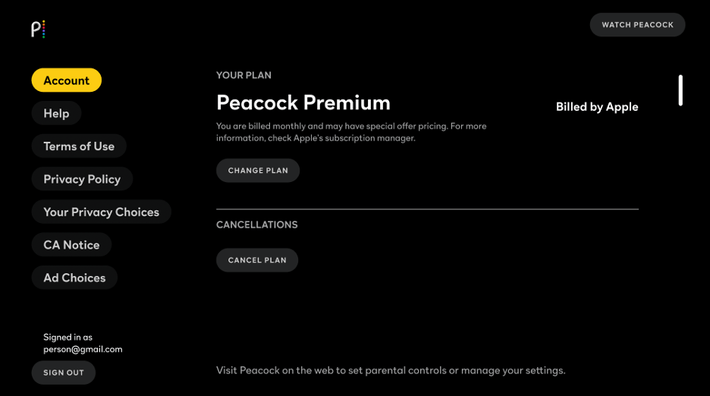Click the Visit Peacock on the web text

pos(391,370)
